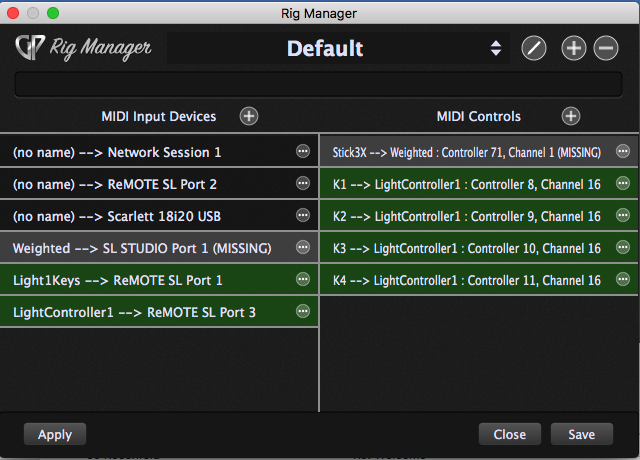The image size is (640, 460).
Task: Select the "Weighted --> SL STUDIO Port 1 (MISSING)" row
Action: click(159, 247)
